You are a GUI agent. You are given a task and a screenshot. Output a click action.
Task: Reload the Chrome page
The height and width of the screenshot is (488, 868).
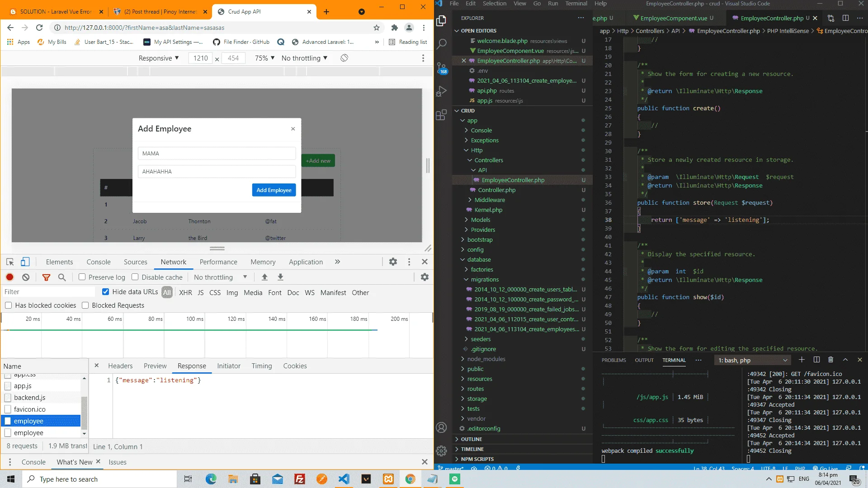39,28
